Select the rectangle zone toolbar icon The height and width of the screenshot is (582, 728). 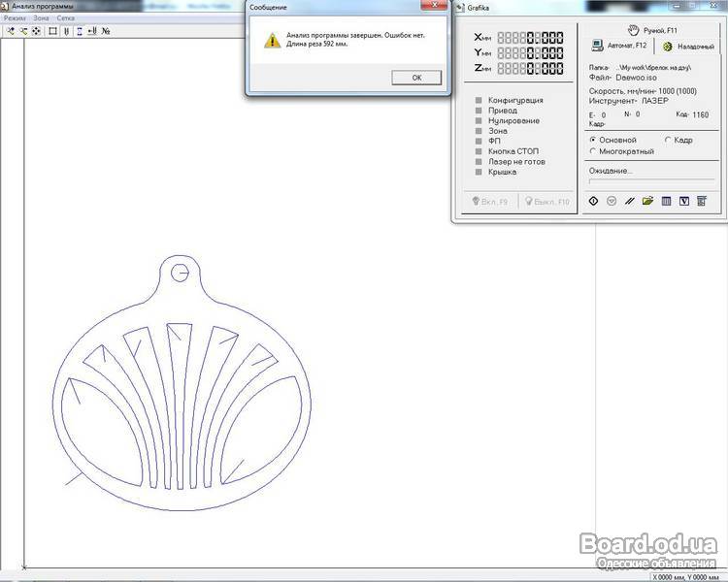pyautogui.click(x=53, y=31)
